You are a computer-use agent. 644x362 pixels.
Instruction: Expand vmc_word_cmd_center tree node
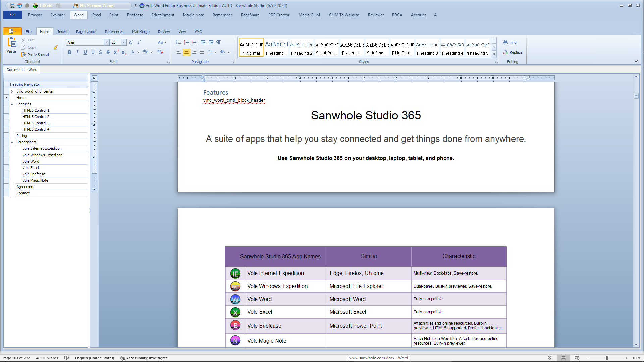[12, 91]
